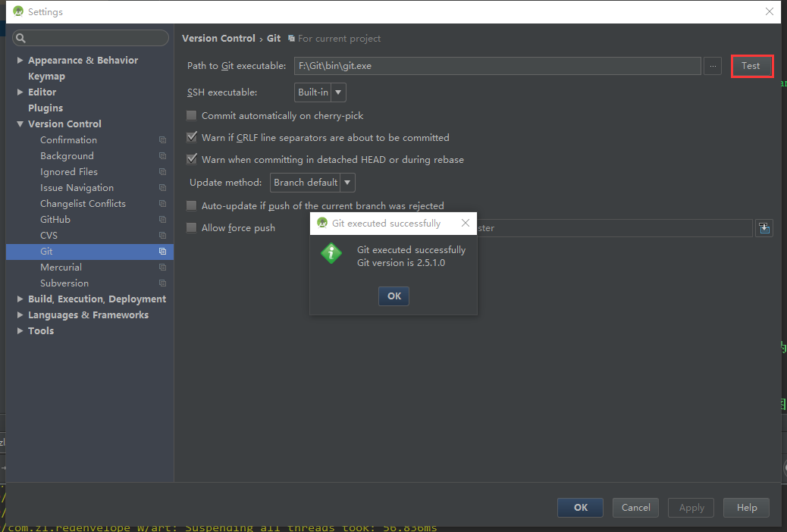787x532 pixels.
Task: Enable Auto-update if push was rejected
Action: coord(191,205)
